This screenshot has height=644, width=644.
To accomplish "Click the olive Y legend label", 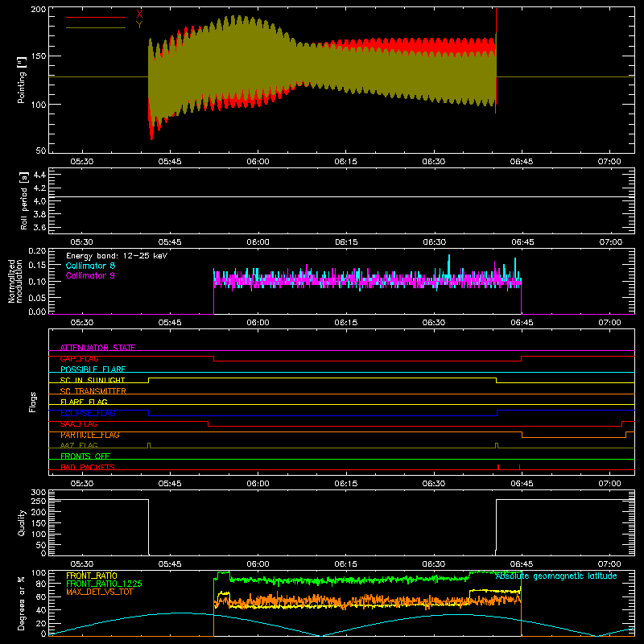I will [x=139, y=25].
